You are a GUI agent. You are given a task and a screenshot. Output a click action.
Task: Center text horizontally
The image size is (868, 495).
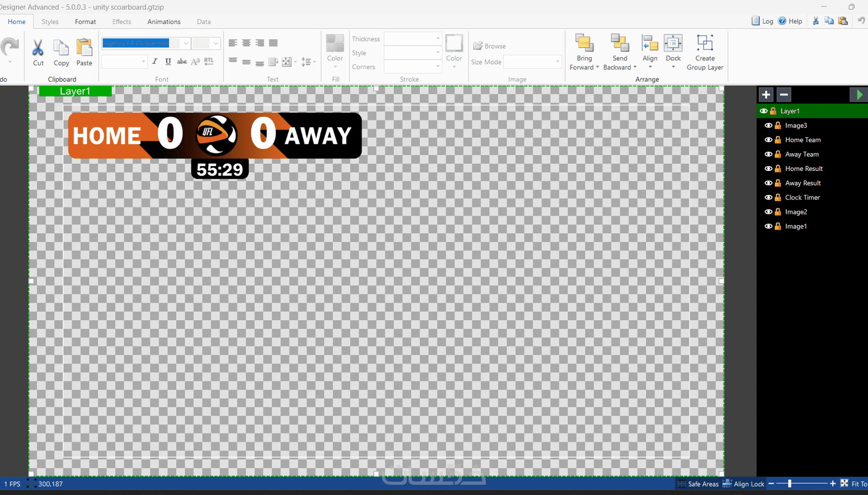coord(246,43)
